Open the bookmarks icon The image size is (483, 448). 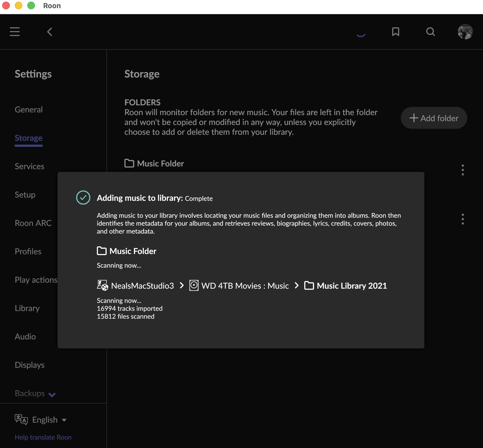(x=395, y=32)
